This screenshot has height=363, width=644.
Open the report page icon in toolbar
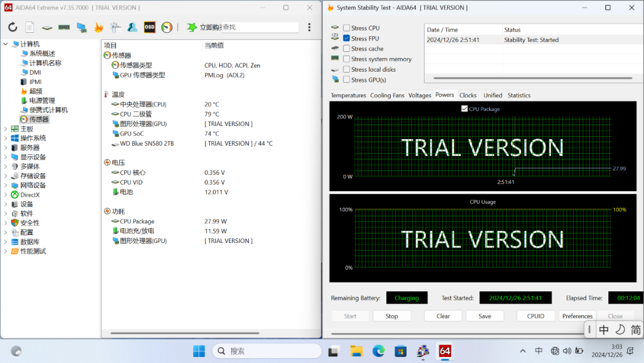30,27
